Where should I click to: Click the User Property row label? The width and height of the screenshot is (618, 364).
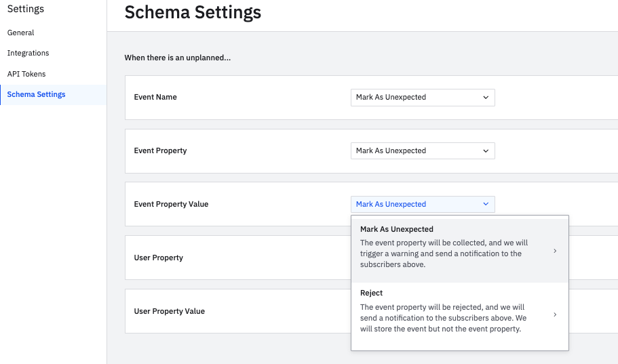pyautogui.click(x=158, y=258)
